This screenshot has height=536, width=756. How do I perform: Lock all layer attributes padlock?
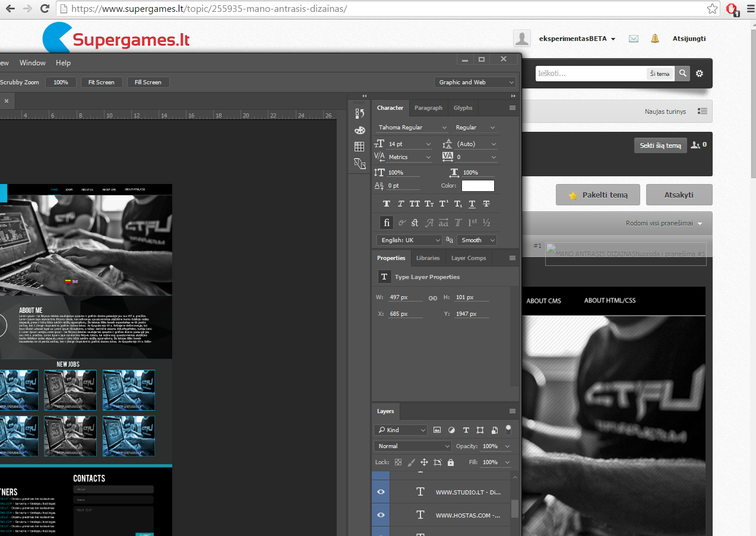(x=450, y=462)
